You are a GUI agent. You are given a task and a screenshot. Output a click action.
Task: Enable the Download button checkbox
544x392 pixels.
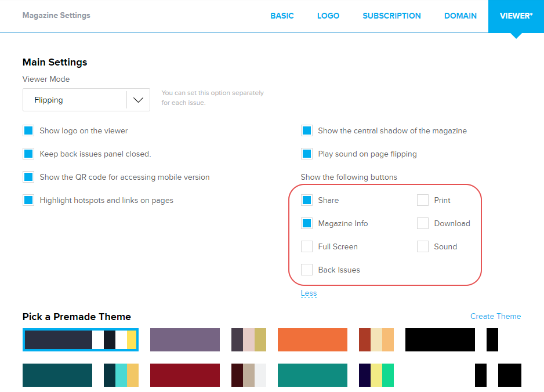[423, 223]
